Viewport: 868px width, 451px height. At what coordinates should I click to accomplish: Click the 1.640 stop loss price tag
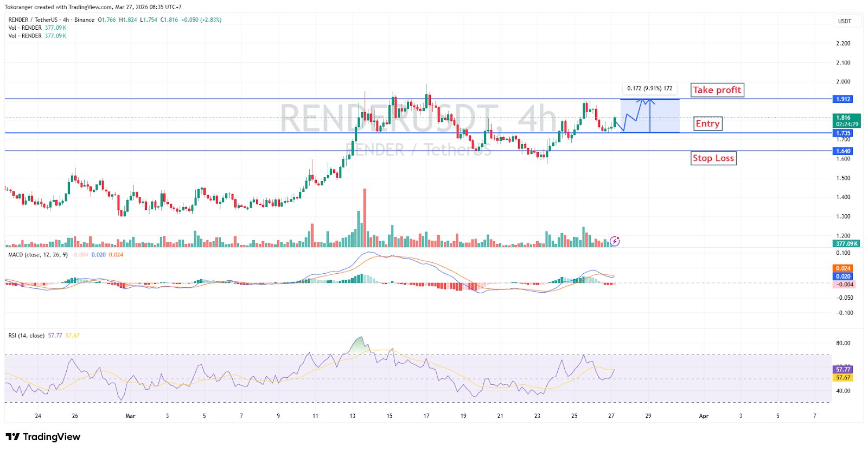click(x=843, y=151)
